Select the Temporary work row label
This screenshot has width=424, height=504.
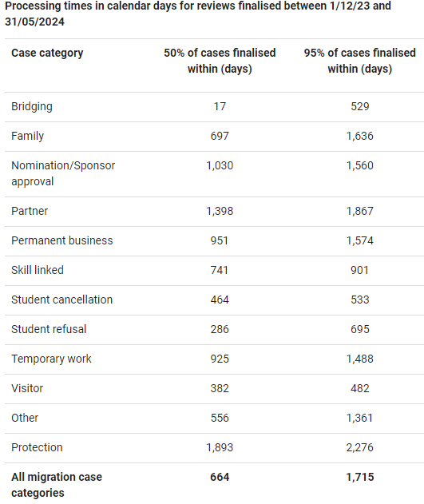click(51, 359)
